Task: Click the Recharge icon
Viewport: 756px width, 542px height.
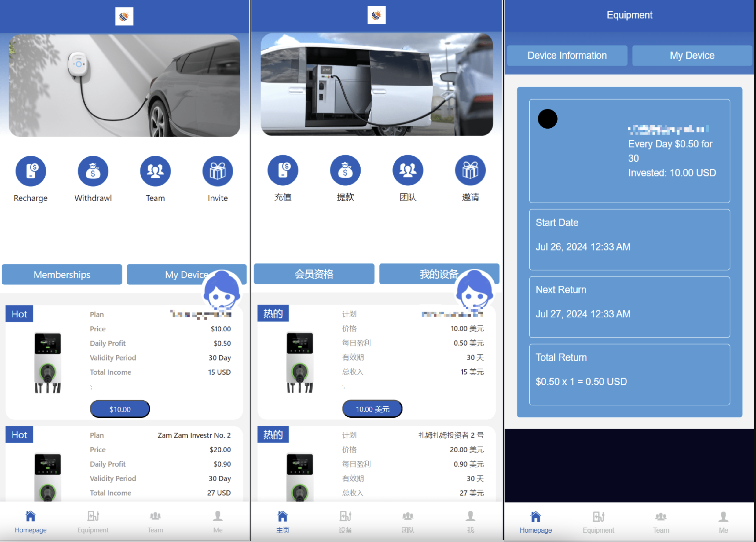Action: pyautogui.click(x=31, y=171)
